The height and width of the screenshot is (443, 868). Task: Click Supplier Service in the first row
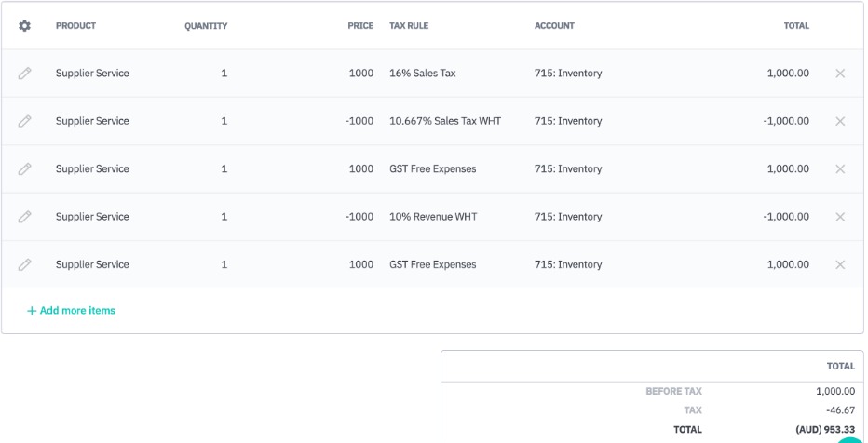tap(92, 74)
